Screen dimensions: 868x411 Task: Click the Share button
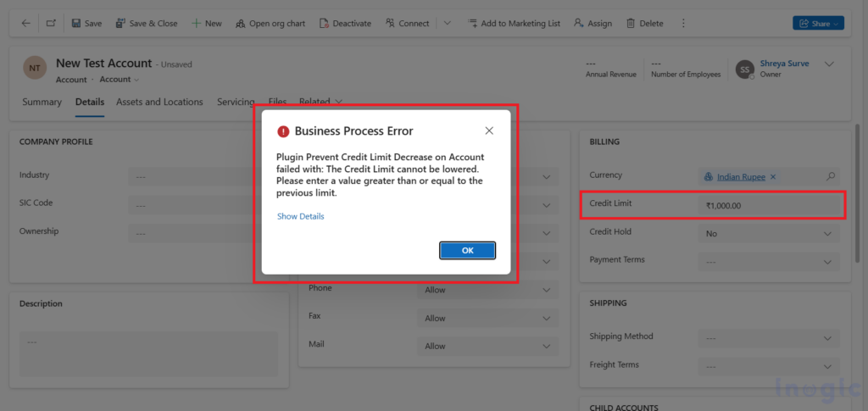[x=818, y=24]
